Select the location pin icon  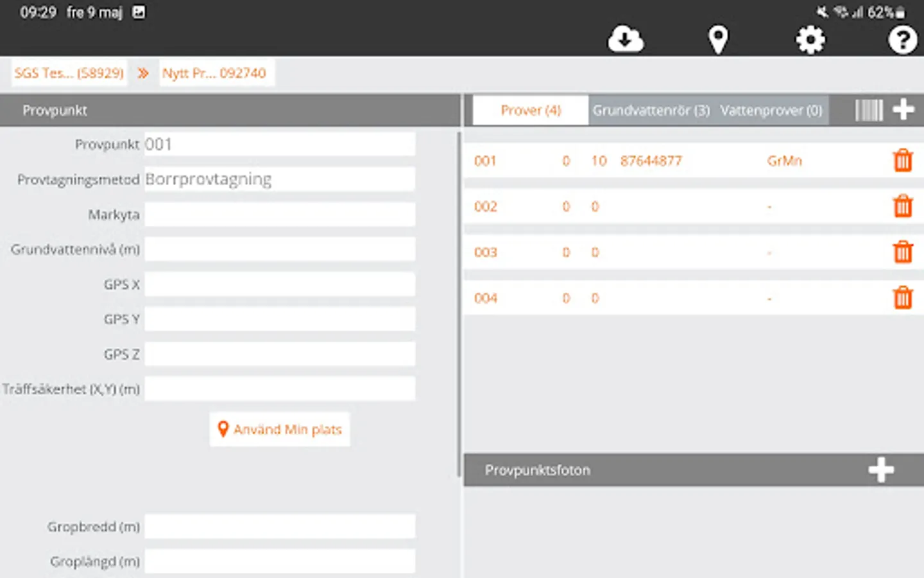click(718, 39)
